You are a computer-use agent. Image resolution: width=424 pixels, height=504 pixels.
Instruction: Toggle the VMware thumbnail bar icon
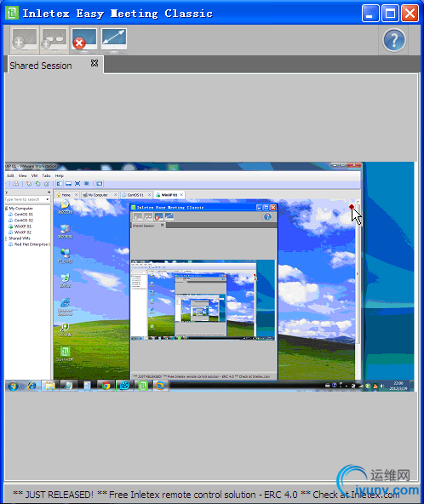(x=68, y=184)
